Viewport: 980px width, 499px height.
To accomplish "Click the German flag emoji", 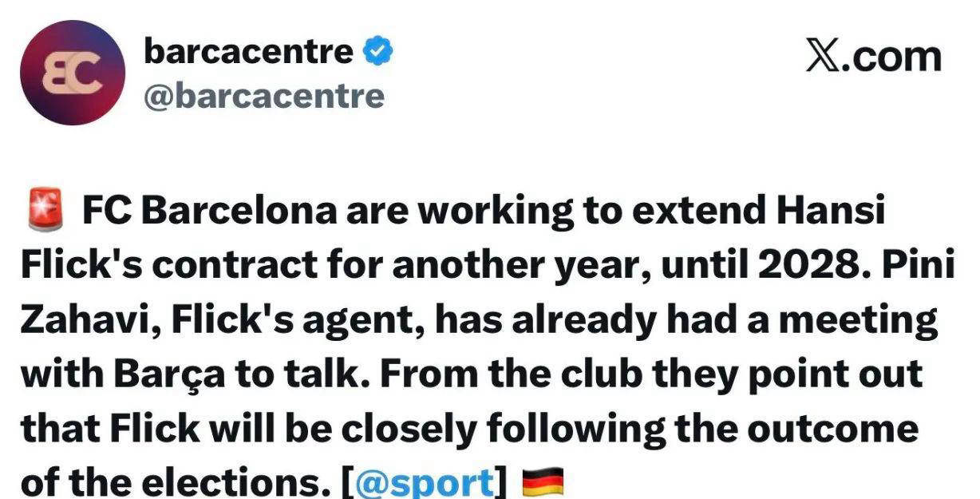I will pos(543,483).
